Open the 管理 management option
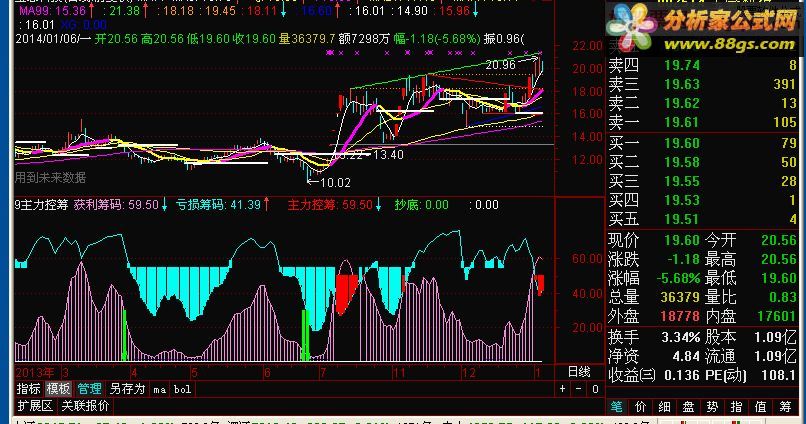806x424 pixels. (89, 389)
